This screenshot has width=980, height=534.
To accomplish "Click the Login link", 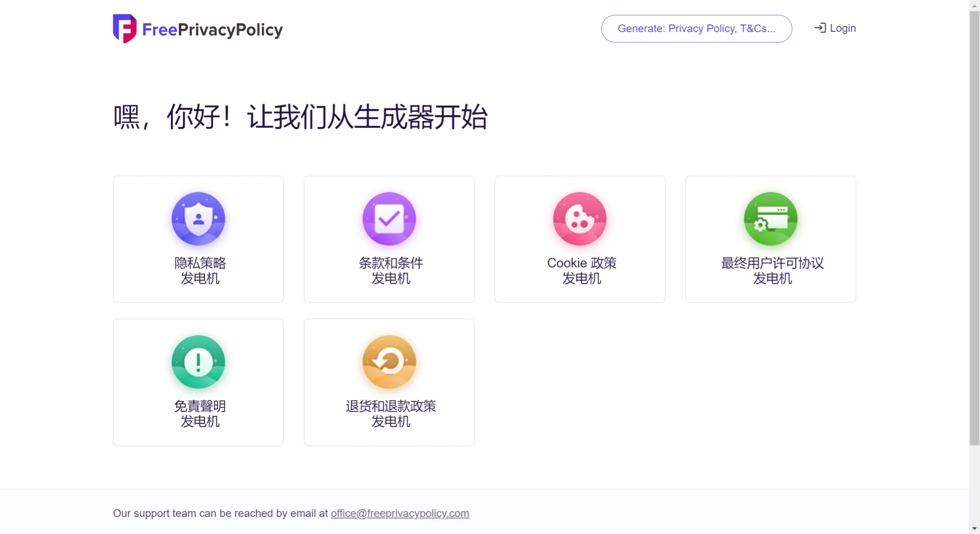I will click(x=842, y=28).
